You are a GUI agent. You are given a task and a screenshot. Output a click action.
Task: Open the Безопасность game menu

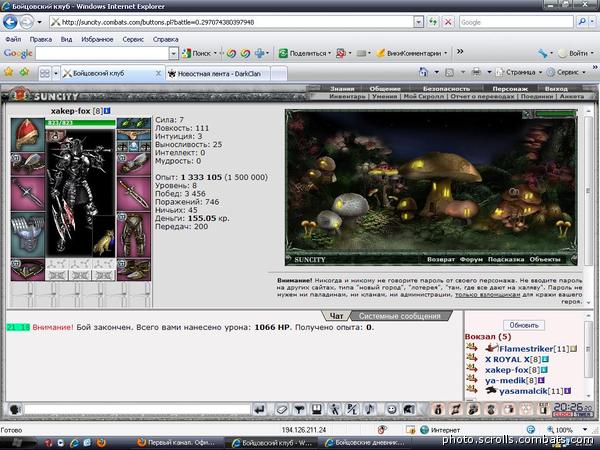pos(446,88)
